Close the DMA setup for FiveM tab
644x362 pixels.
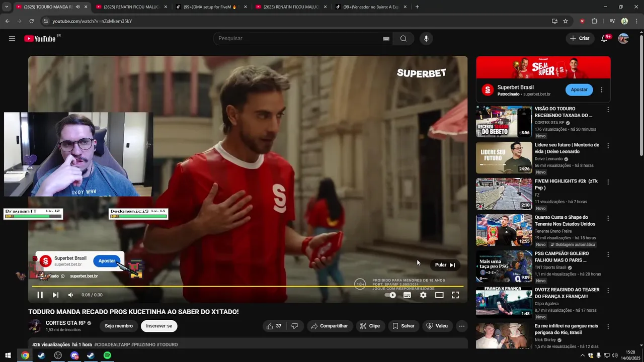pyautogui.click(x=245, y=7)
